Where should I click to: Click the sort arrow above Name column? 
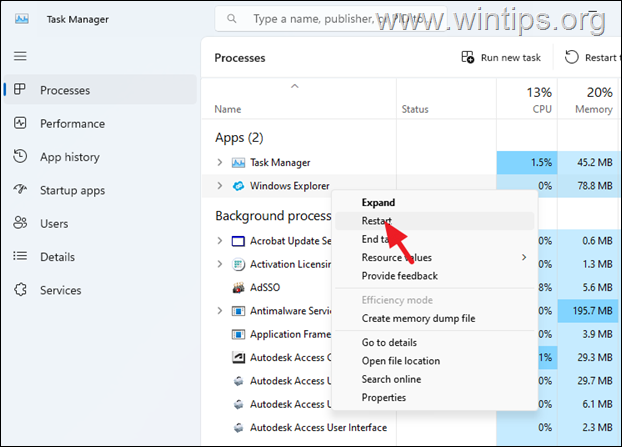[x=294, y=86]
